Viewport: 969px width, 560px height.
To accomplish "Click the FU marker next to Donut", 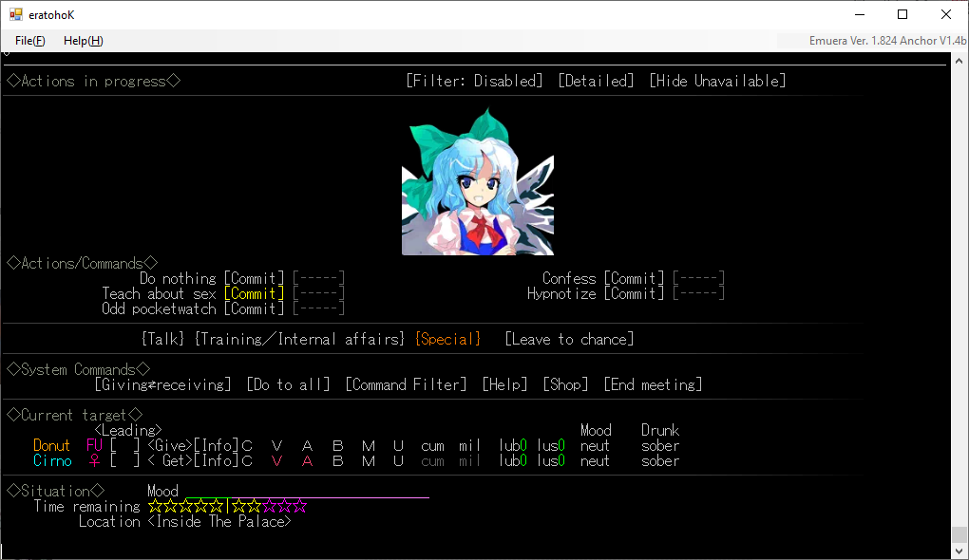I will [95, 446].
